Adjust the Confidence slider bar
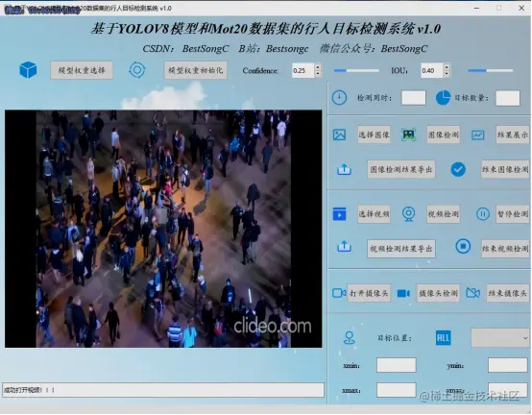 [356, 70]
